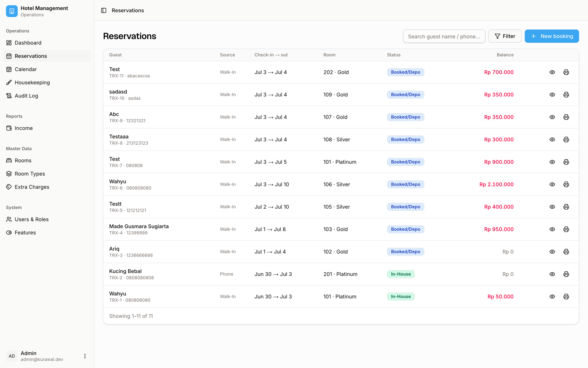Go to the Calendar page
This screenshot has height=368, width=588.
coord(47,69)
